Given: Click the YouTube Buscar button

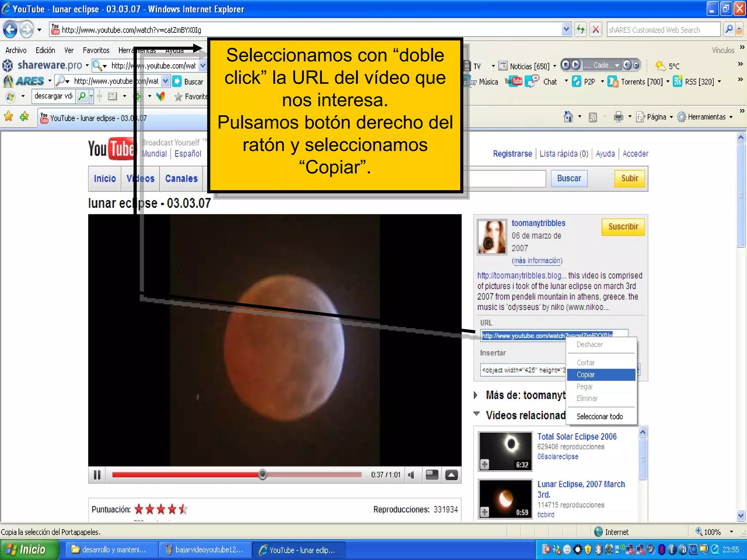Looking at the screenshot, I should pos(569,178).
